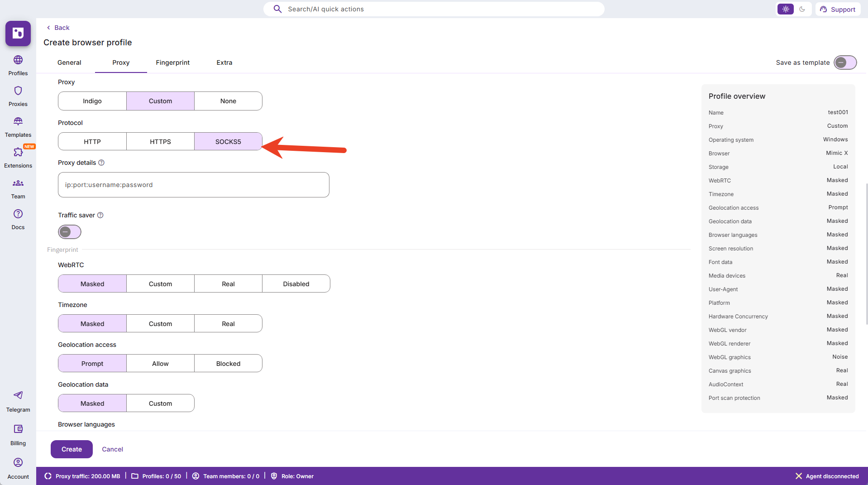
Task: Set WebRTC to Disabled
Action: click(296, 284)
